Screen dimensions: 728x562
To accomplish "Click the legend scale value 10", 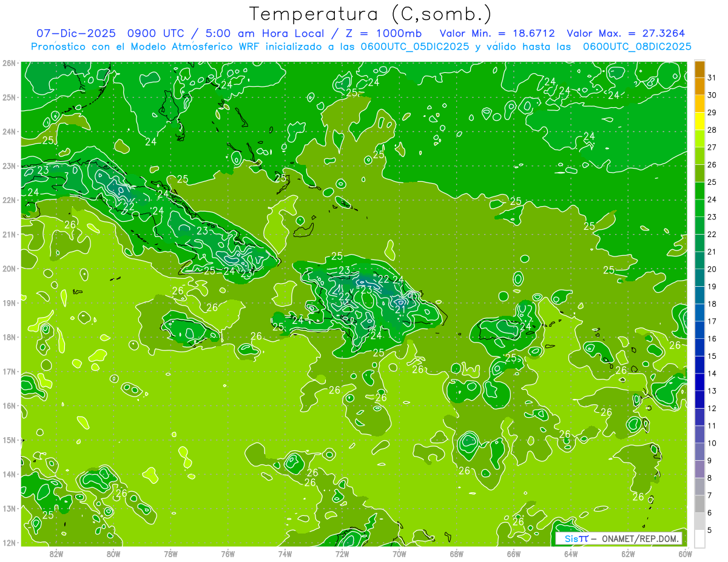I will (x=712, y=443).
